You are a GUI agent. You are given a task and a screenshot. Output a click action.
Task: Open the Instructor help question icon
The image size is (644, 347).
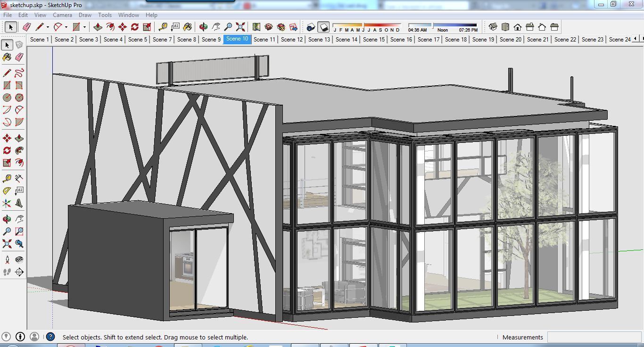50,337
